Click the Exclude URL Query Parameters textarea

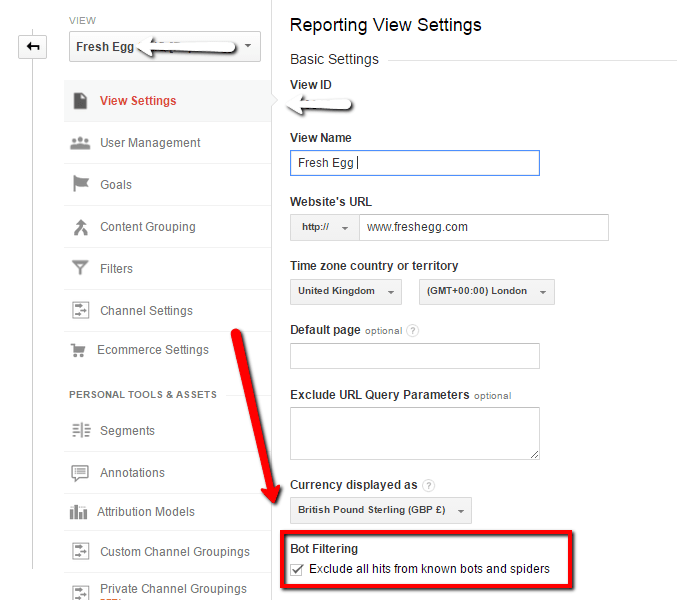pos(414,433)
